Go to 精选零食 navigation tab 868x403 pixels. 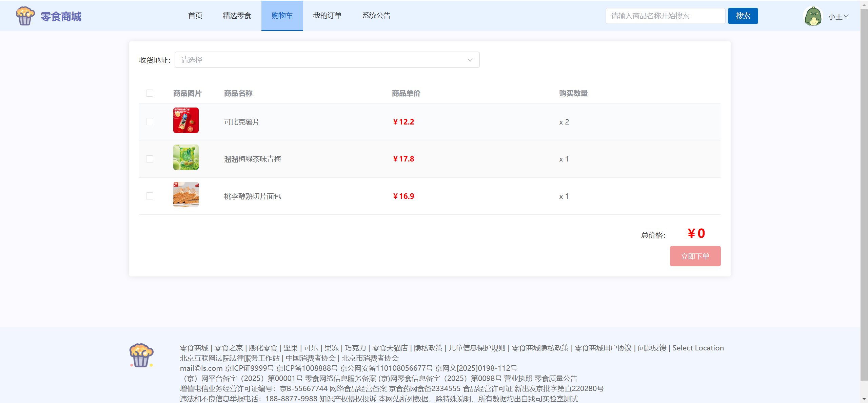(x=237, y=16)
